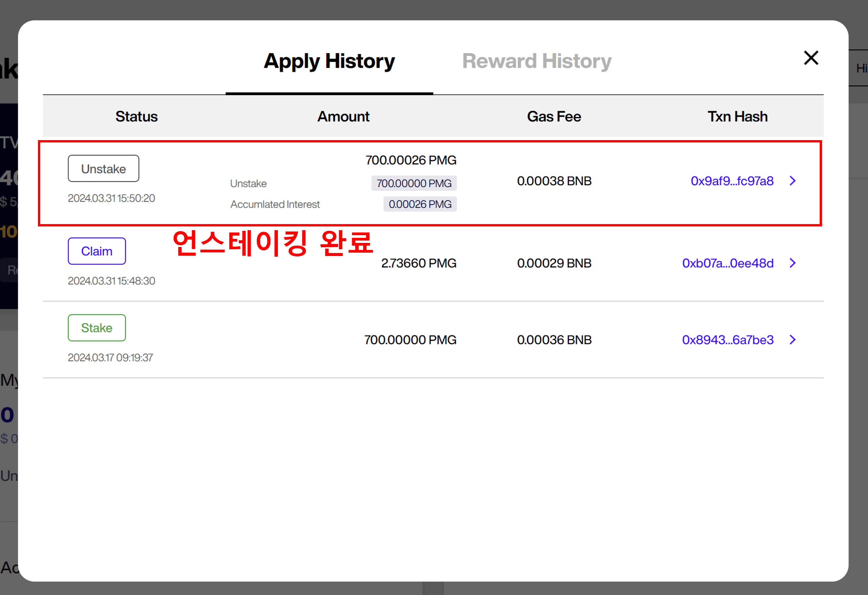Open transaction 0xb07a...0ee48d
868x595 pixels.
tap(728, 263)
